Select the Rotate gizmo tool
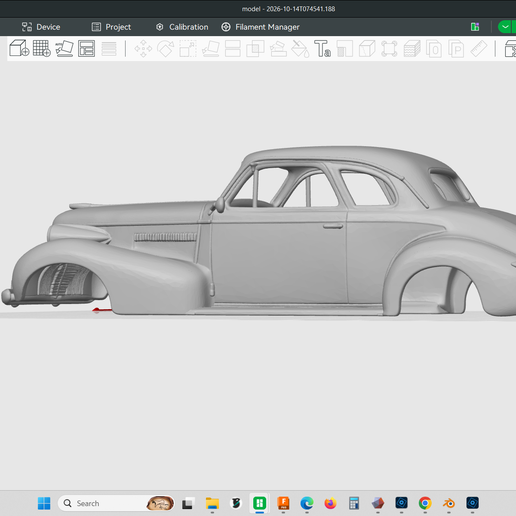 166,49
